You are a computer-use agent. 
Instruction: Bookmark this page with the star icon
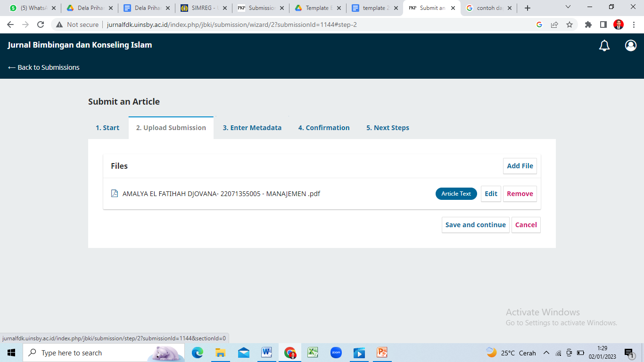tap(570, 25)
